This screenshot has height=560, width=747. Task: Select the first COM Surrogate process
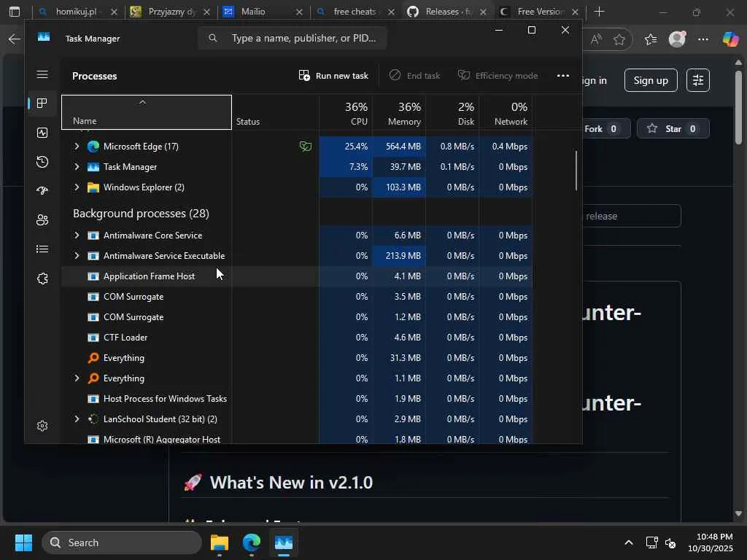pos(297,297)
